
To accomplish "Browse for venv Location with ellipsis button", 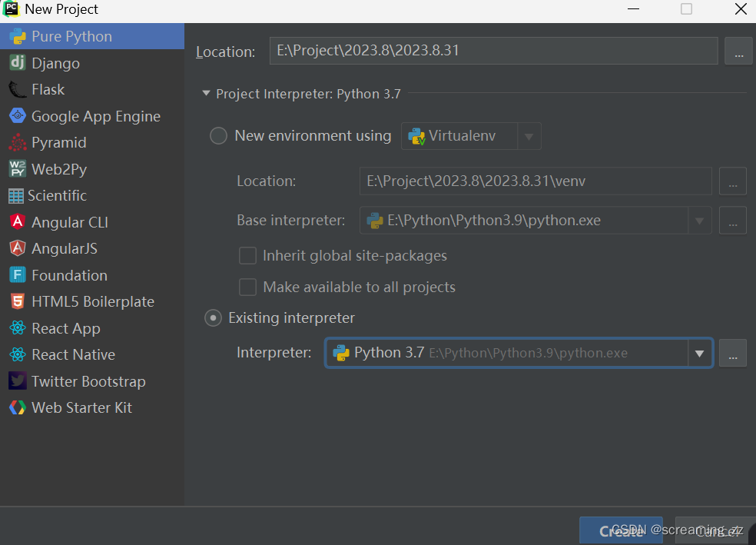I will [x=733, y=181].
